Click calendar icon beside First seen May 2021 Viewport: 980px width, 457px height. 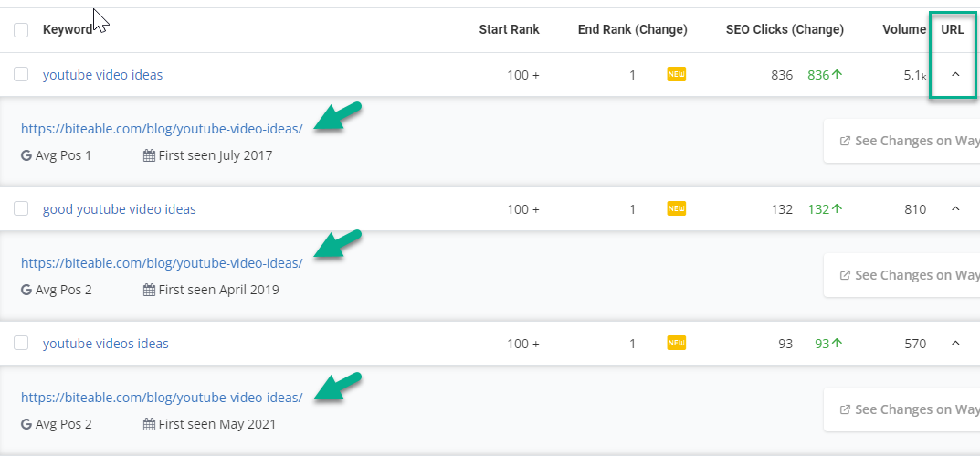tap(149, 424)
